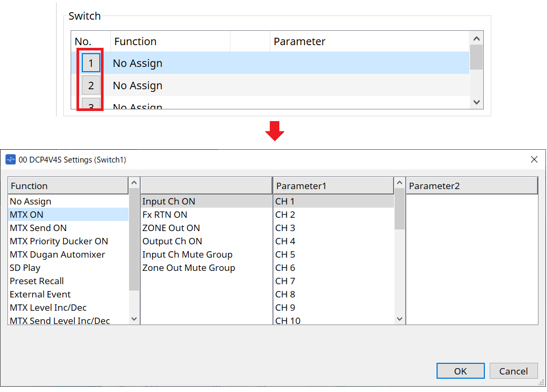547x392 pixels.
Task: Select CH 8 parameter
Action: [285, 294]
